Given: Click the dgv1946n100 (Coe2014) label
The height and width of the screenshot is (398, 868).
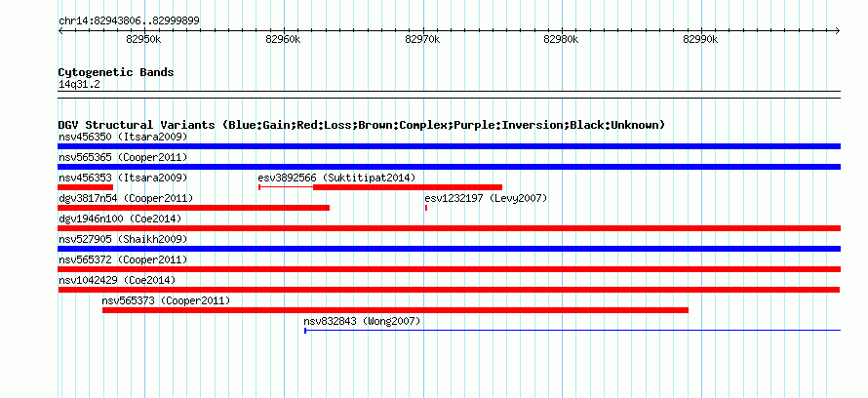Looking at the screenshot, I should (120, 219).
